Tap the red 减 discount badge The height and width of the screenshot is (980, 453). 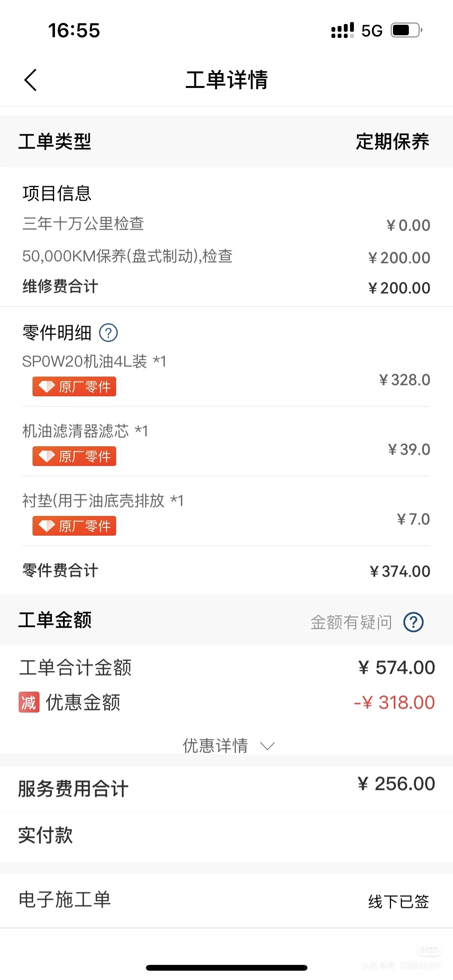29,702
